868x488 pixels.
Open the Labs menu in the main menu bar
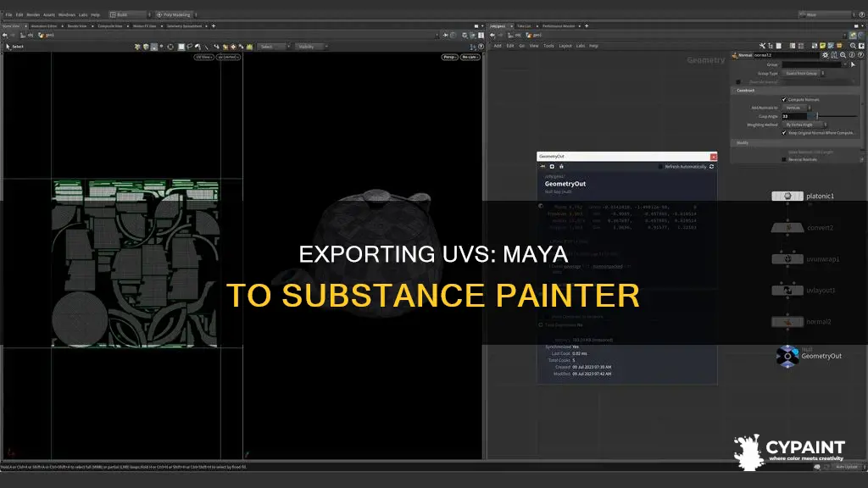pyautogui.click(x=83, y=15)
